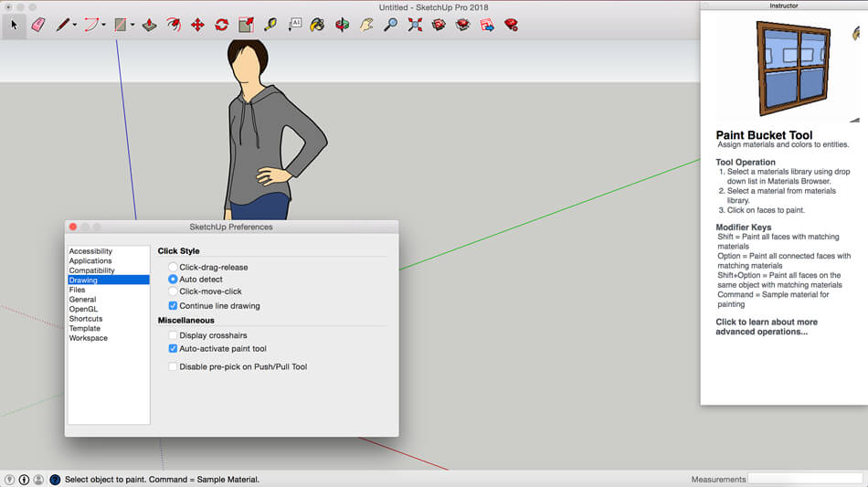Viewport: 868px width, 487px height.
Task: Choose the Push/Pull tool
Action: coord(150,25)
